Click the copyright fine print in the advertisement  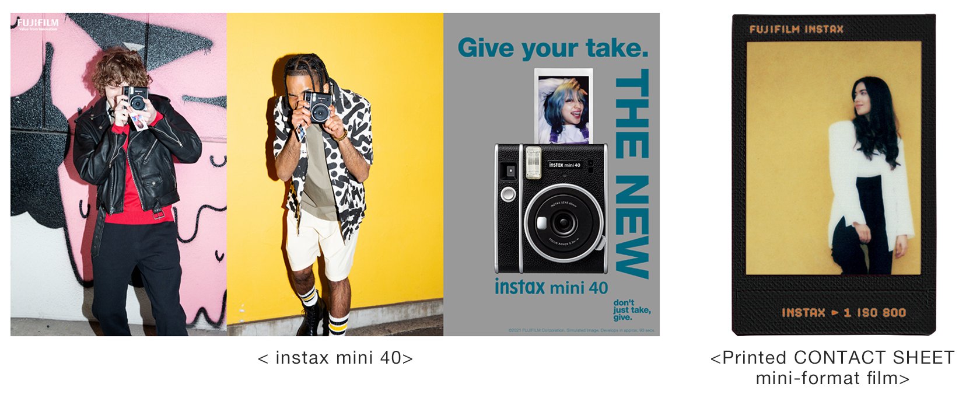point(582,330)
